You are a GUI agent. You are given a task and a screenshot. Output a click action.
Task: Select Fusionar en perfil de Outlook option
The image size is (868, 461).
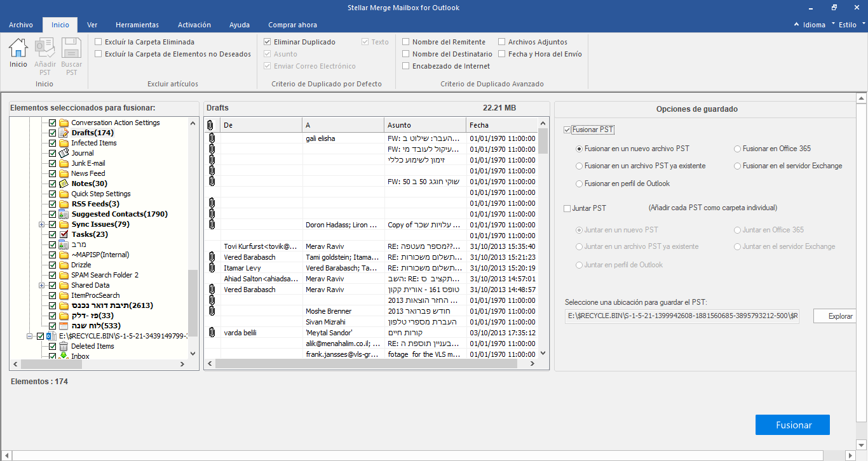tap(579, 184)
